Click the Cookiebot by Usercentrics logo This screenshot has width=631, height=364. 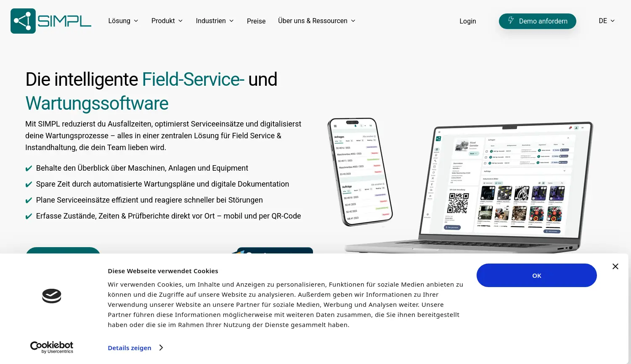[52, 347]
